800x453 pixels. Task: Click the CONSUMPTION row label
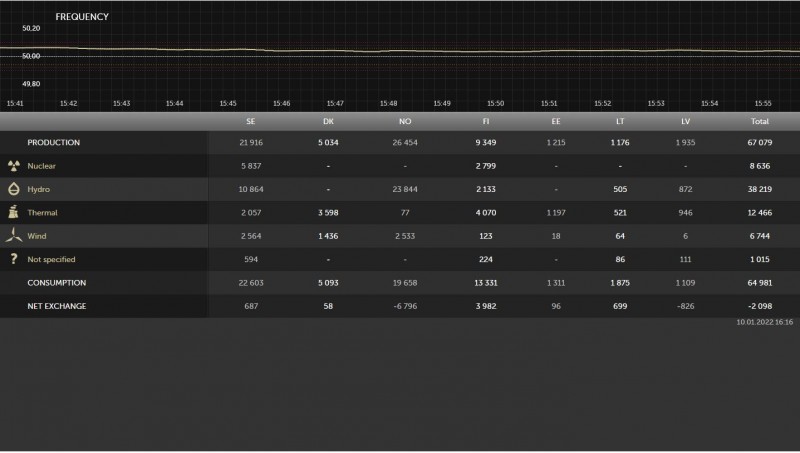coord(56,283)
